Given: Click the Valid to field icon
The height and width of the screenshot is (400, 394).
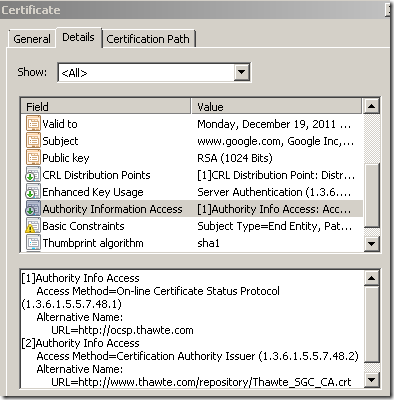Looking at the screenshot, I should tap(33, 124).
